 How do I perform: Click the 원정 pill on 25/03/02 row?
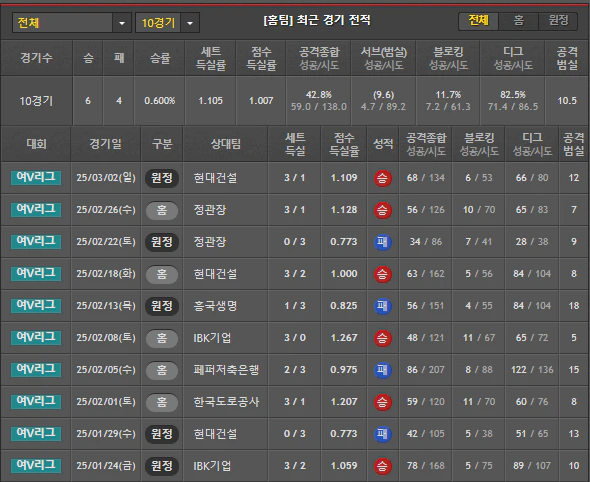click(162, 178)
